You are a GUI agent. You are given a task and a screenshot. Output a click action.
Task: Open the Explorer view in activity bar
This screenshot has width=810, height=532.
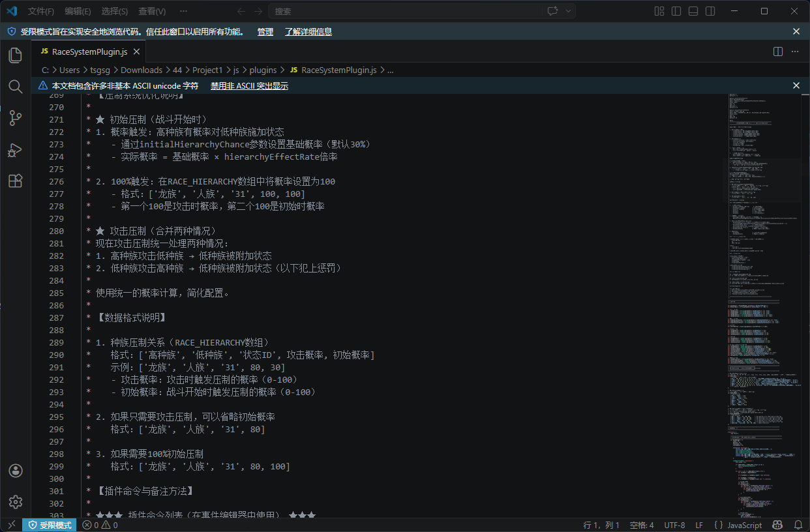click(15, 55)
